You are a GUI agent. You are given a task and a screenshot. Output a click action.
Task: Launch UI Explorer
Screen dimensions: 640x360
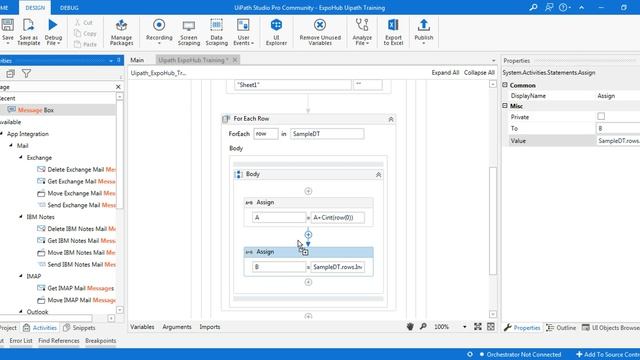click(276, 31)
